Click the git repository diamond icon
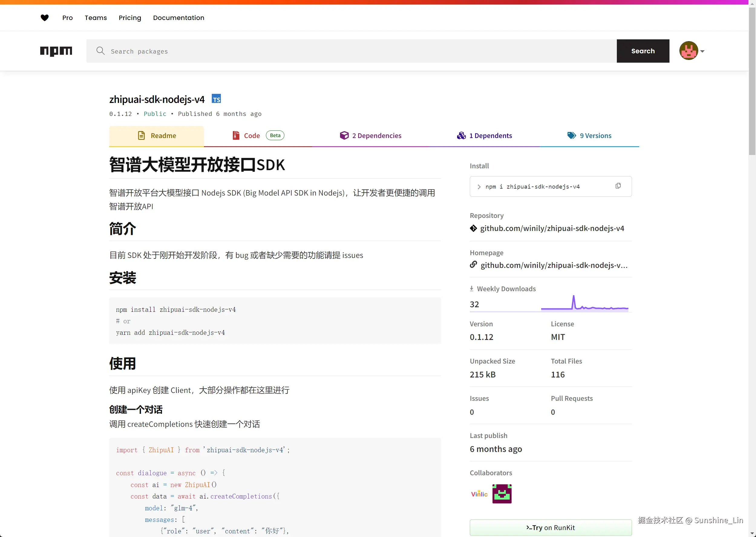 tap(473, 228)
